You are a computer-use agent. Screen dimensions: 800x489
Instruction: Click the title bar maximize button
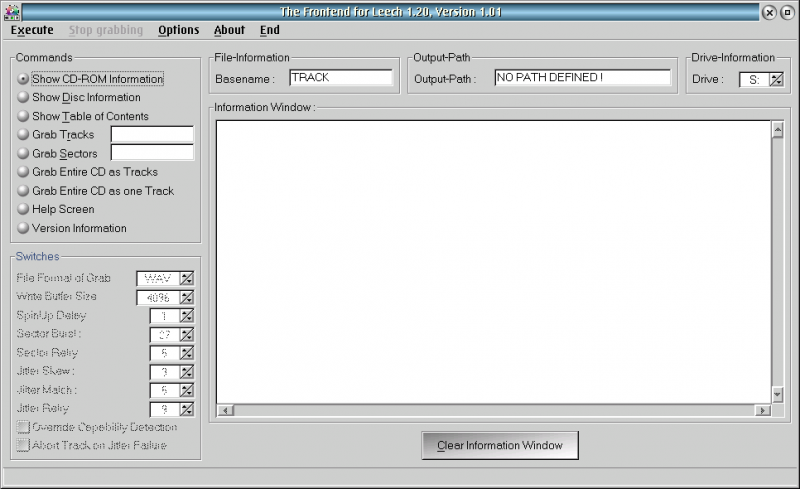pos(787,12)
